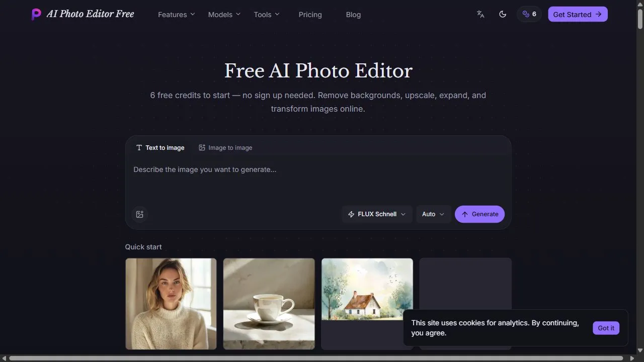Switch to the Image to image tab
The width and height of the screenshot is (644, 362).
point(225,148)
